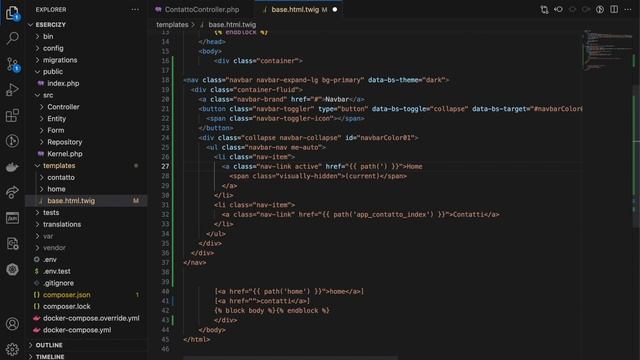This screenshot has height=360, width=640.
Task: Open composer.json file
Action: coord(67,295)
